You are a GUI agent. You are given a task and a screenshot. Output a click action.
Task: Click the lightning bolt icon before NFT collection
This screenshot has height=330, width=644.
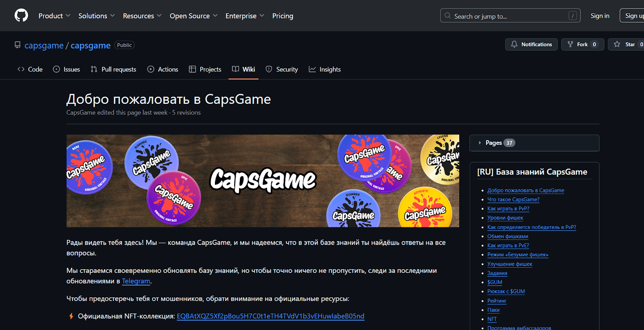71,316
